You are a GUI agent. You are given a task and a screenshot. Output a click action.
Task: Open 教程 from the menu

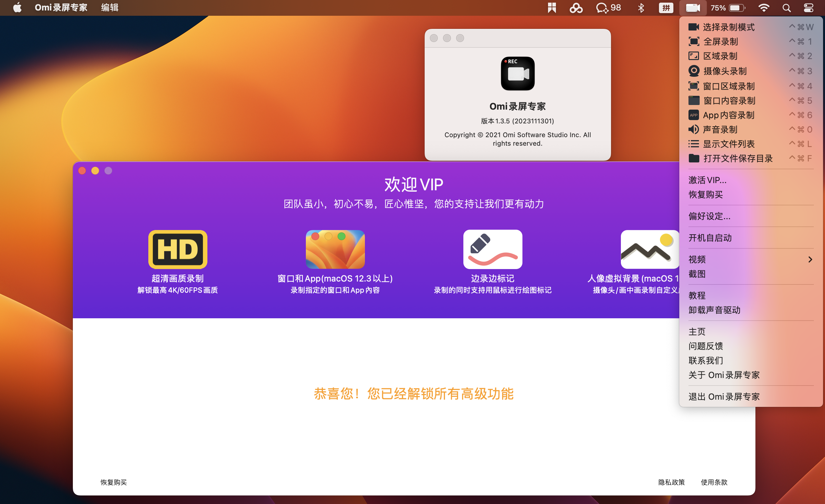[x=751, y=295]
